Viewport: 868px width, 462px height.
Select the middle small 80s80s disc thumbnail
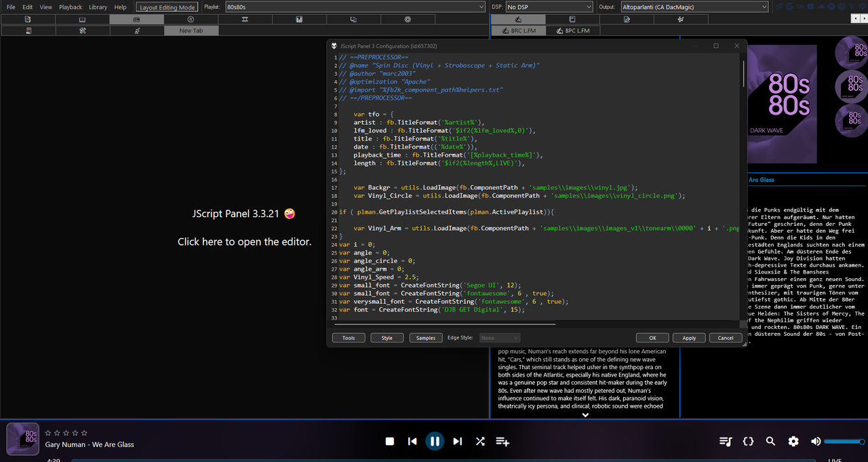(x=851, y=85)
